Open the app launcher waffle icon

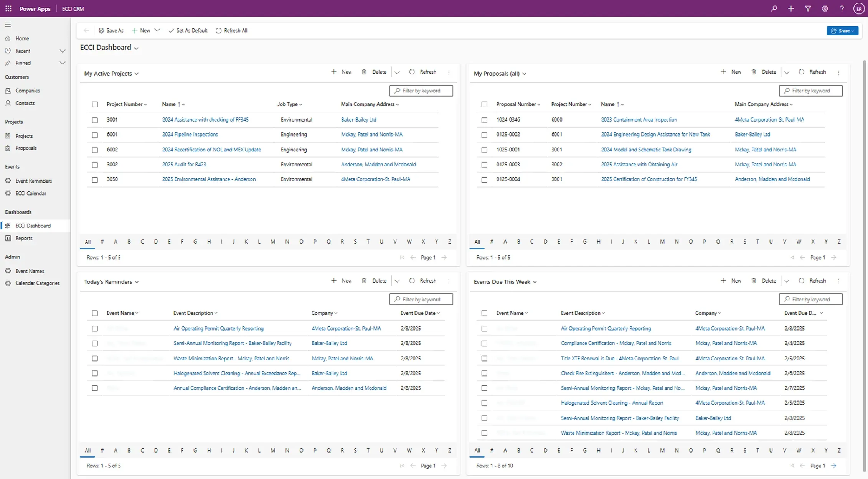pyautogui.click(x=8, y=8)
